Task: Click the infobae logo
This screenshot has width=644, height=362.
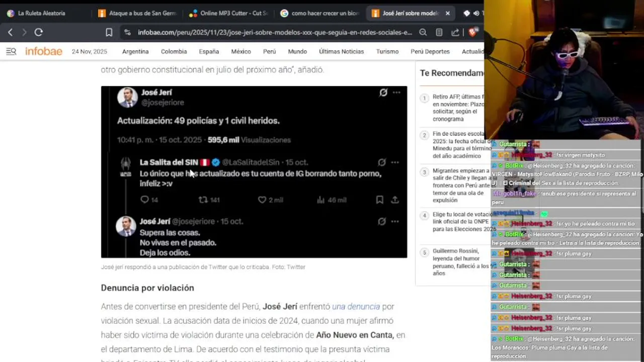Action: click(44, 51)
